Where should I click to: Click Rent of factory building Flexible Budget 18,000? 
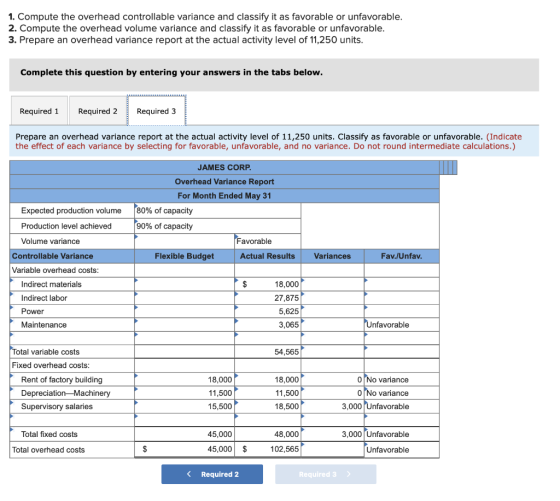pyautogui.click(x=184, y=380)
